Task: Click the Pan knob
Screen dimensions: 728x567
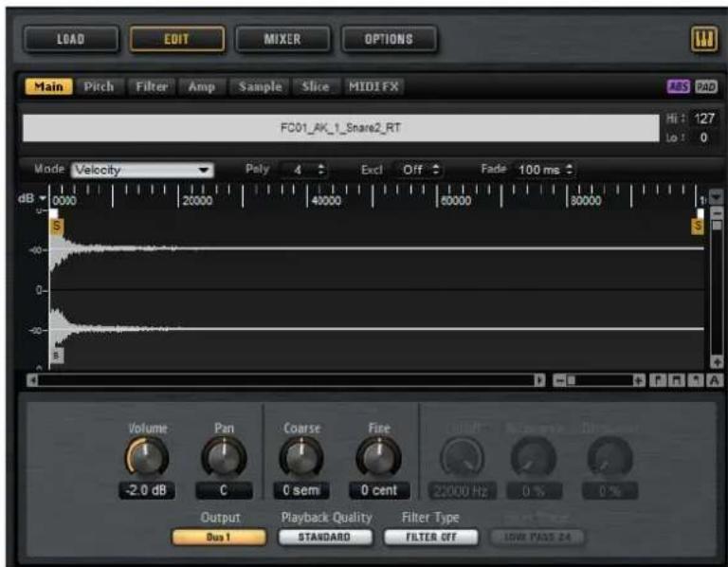Action: pos(224,457)
